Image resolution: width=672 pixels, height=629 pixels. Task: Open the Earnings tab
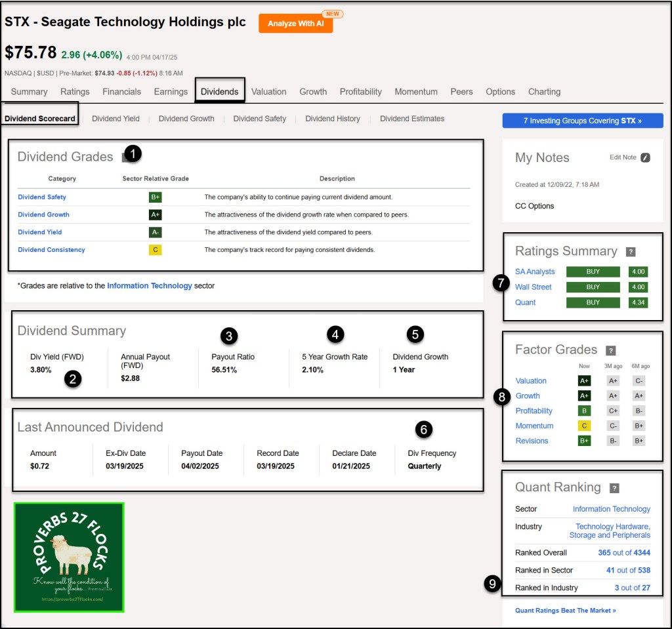pyautogui.click(x=171, y=92)
